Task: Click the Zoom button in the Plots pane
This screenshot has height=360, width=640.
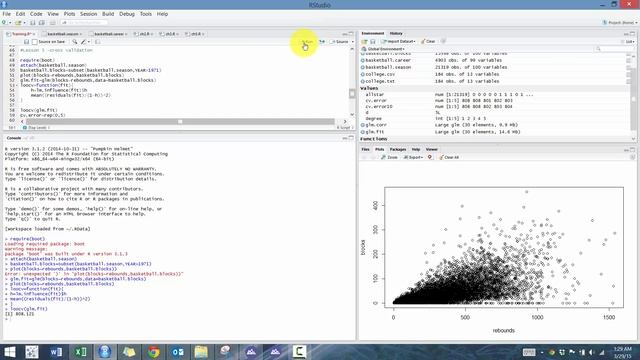Action: (389, 157)
